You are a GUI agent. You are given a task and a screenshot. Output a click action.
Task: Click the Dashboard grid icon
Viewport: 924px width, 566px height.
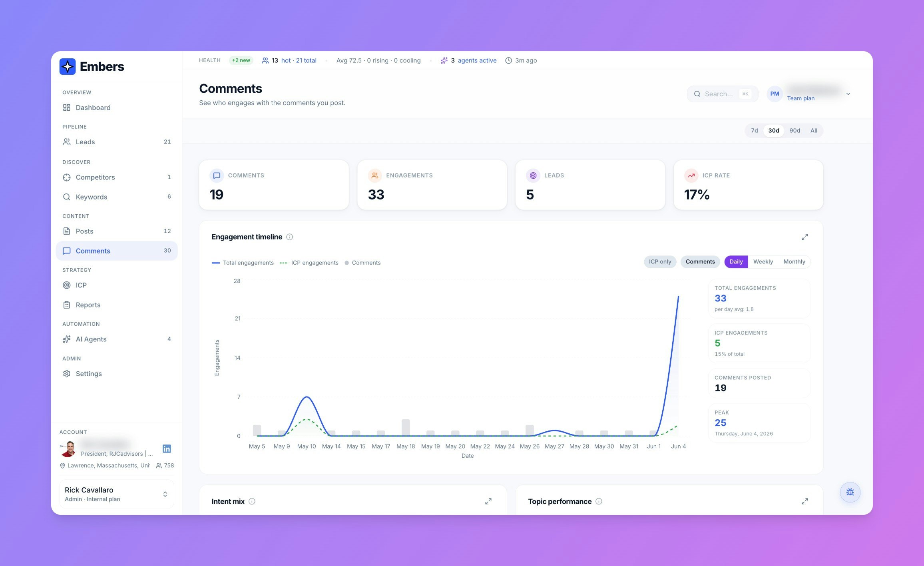click(67, 108)
